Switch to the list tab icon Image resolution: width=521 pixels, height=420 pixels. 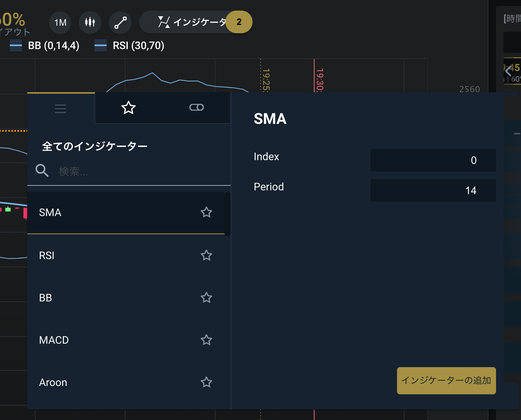point(60,109)
